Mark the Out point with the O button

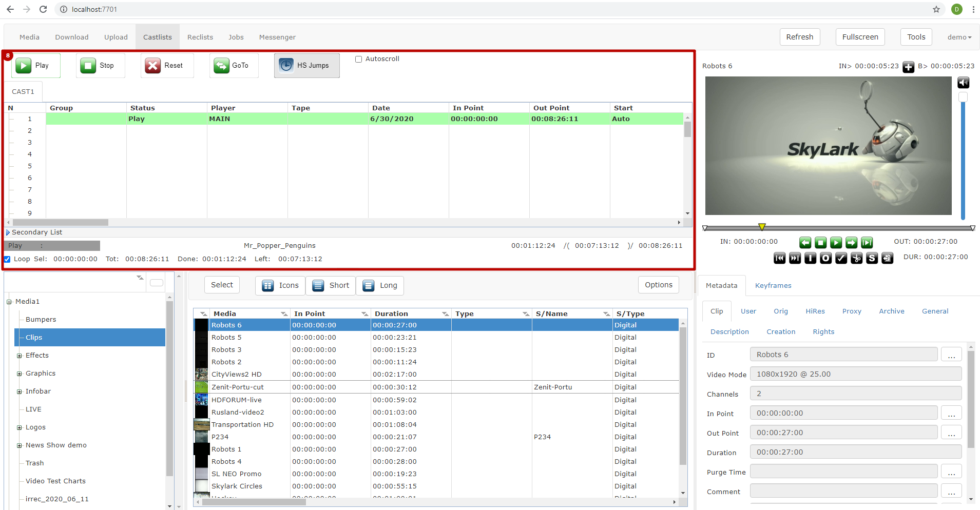[x=826, y=258]
